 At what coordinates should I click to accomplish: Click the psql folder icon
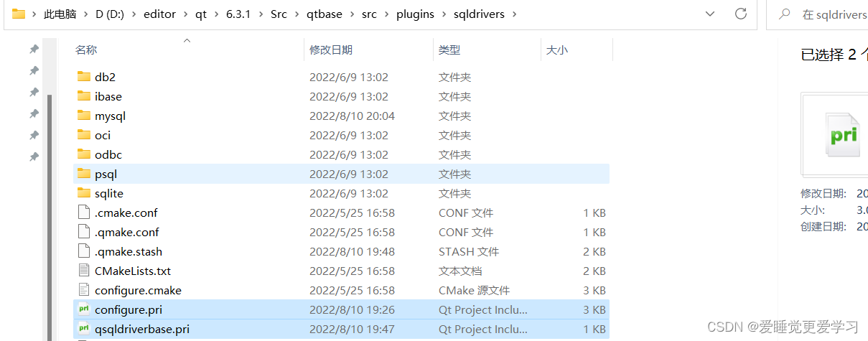point(83,174)
